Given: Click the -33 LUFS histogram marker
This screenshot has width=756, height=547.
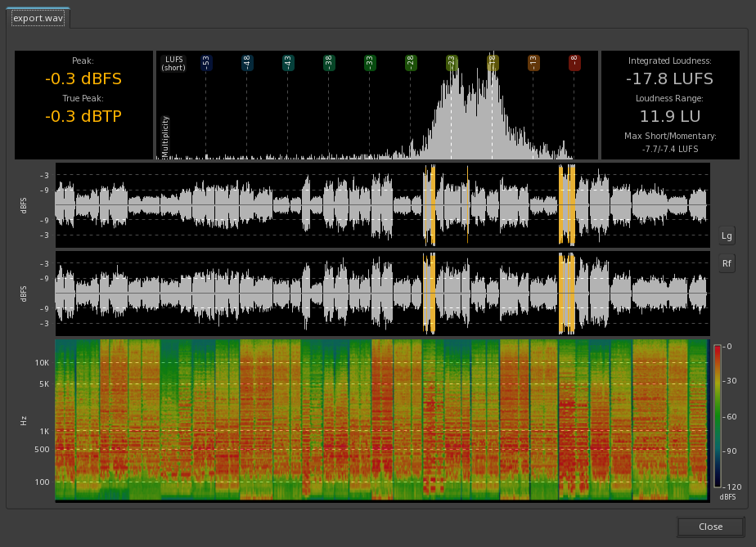Looking at the screenshot, I should 370,62.
